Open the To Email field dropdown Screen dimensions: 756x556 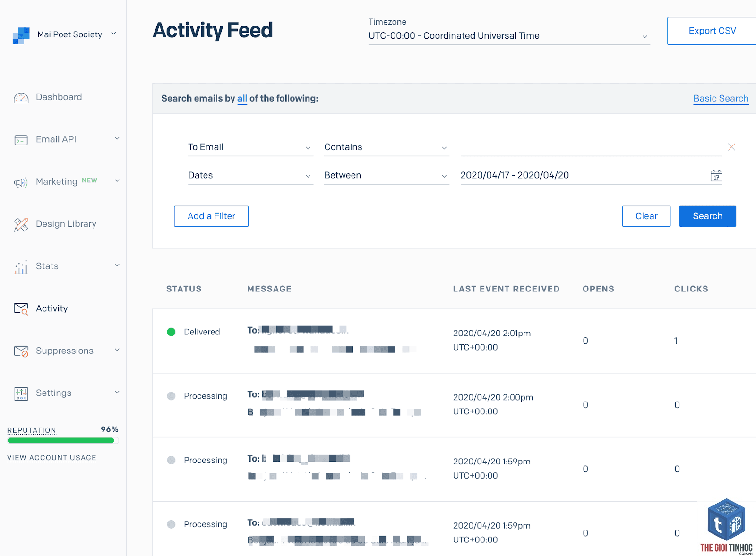coord(250,147)
